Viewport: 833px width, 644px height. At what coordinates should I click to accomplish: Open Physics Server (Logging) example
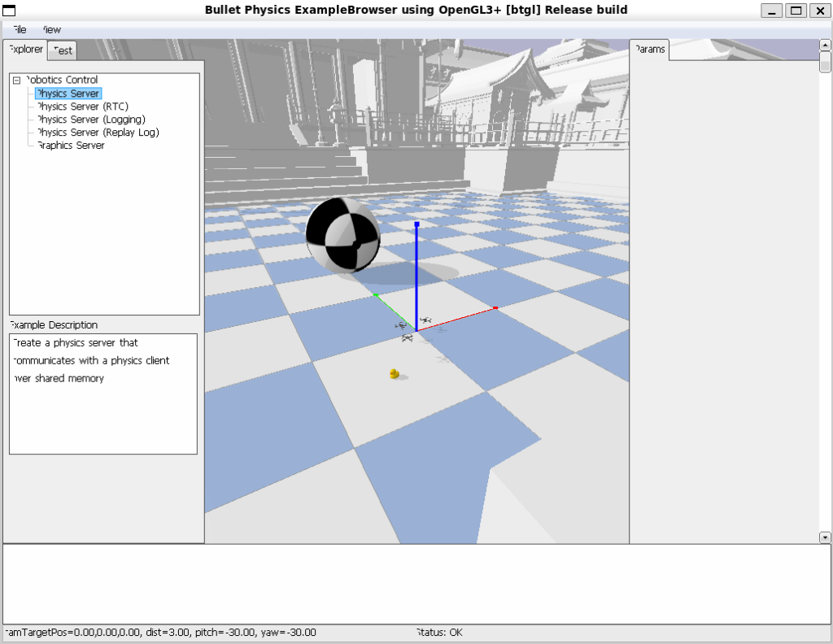click(91, 120)
